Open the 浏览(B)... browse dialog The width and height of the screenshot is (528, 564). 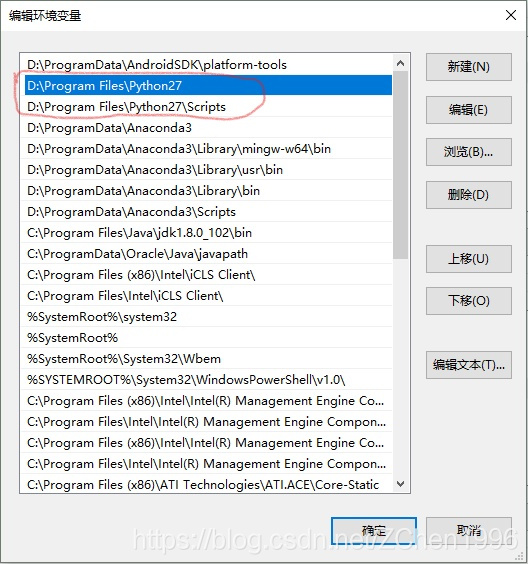tap(469, 152)
